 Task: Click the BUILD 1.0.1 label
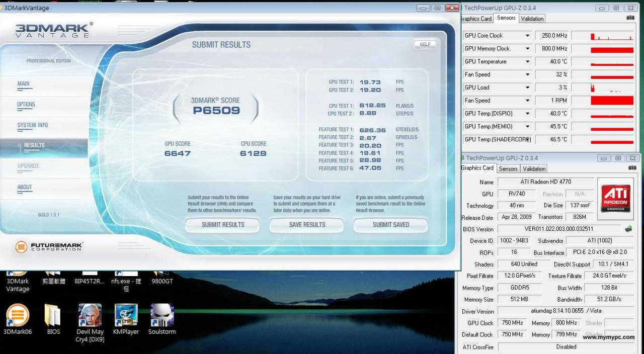click(x=49, y=215)
